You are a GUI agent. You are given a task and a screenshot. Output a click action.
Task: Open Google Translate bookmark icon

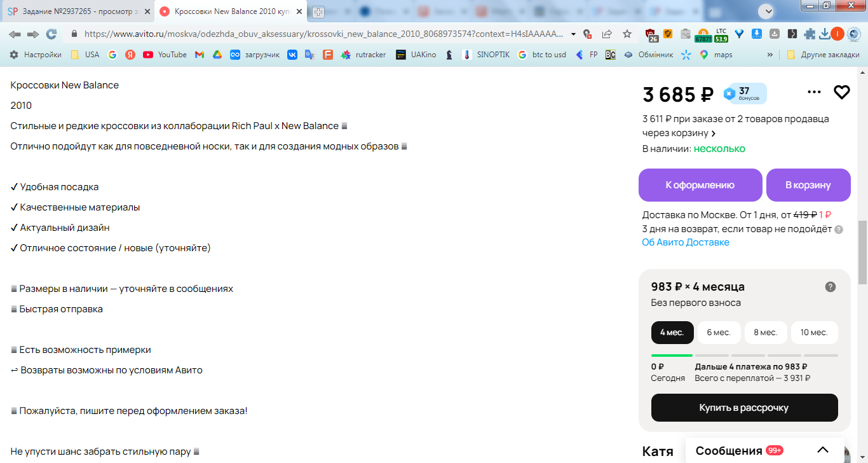click(x=309, y=55)
